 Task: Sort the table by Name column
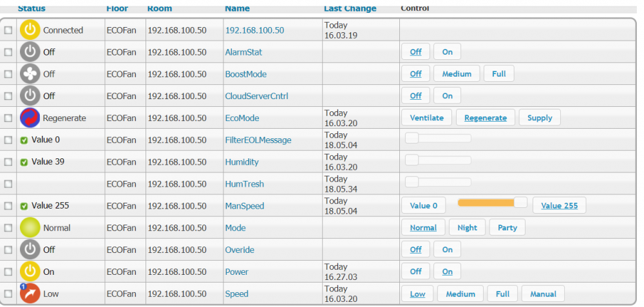(237, 8)
